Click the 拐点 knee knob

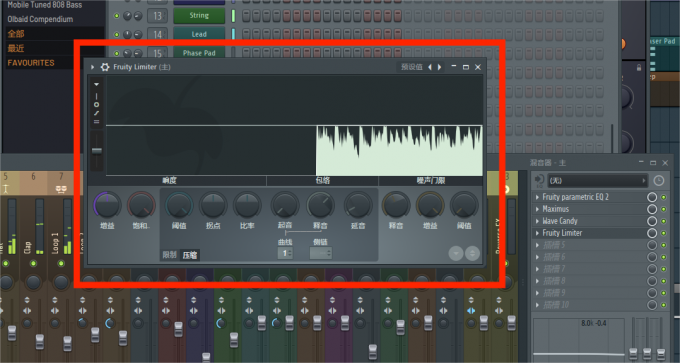coord(213,205)
